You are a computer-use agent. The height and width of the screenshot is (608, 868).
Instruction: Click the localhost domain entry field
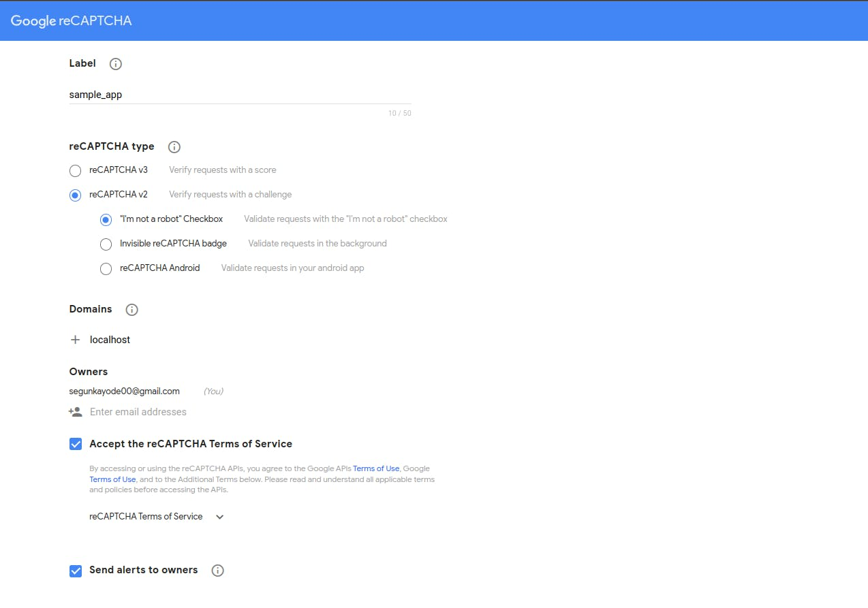point(204,340)
